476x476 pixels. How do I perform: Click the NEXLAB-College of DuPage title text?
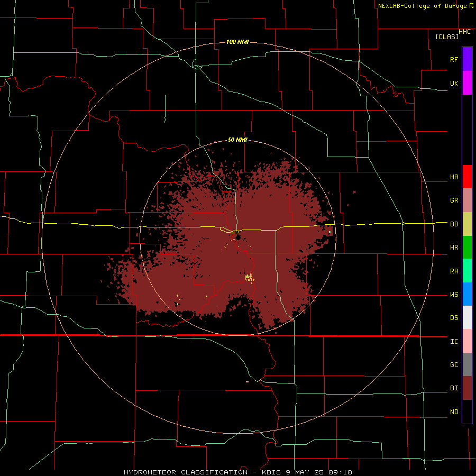(x=423, y=6)
